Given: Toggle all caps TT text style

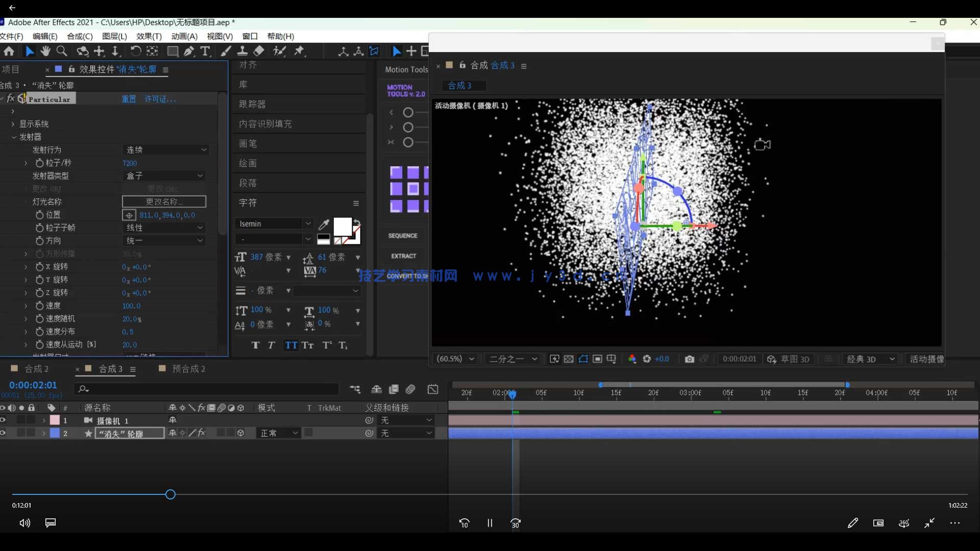Looking at the screenshot, I should click(x=291, y=345).
